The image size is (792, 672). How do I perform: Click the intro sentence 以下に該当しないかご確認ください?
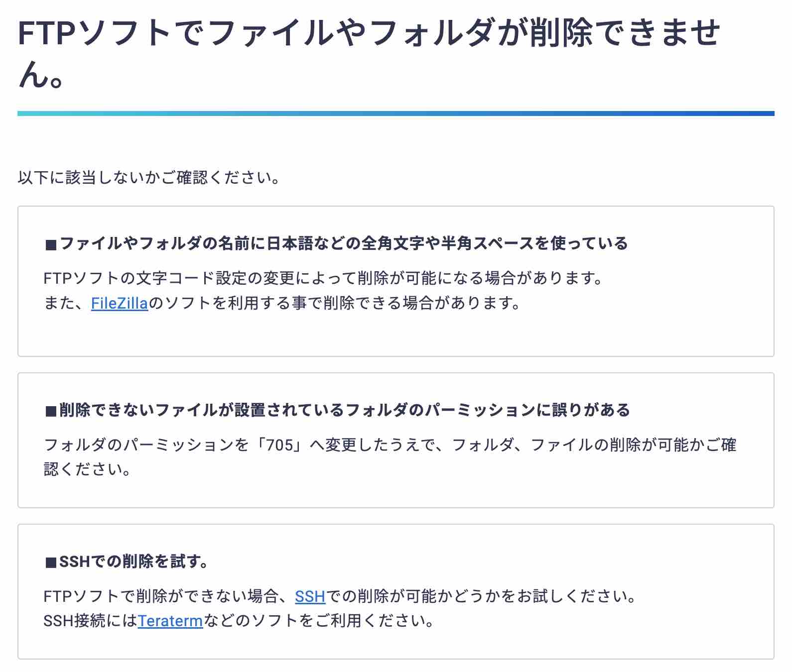[x=149, y=178]
